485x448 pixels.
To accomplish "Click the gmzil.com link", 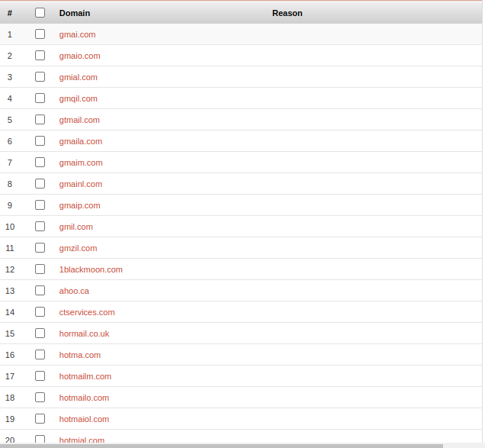I will [x=78, y=248].
